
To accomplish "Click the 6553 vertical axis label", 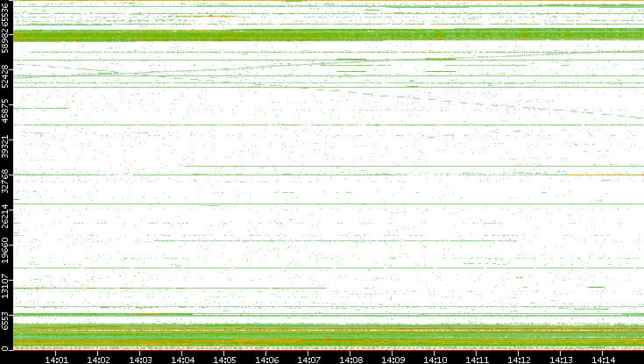I will coord(5,320).
